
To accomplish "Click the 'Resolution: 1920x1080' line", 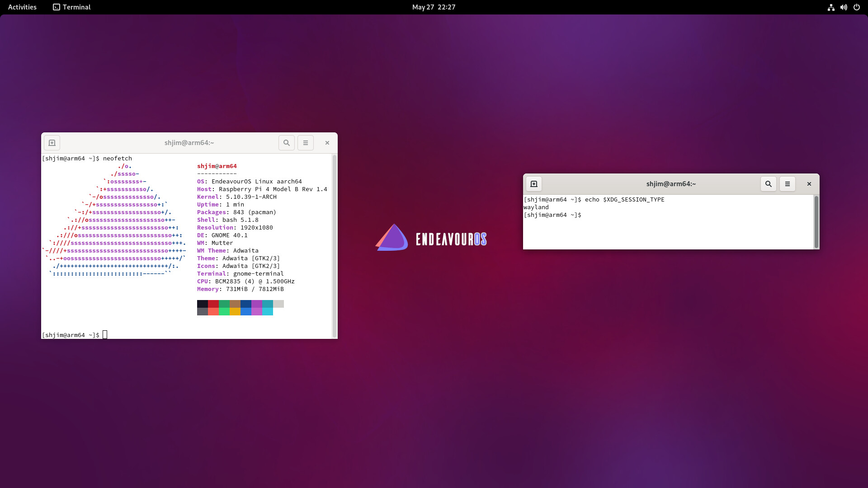I will click(x=235, y=228).
